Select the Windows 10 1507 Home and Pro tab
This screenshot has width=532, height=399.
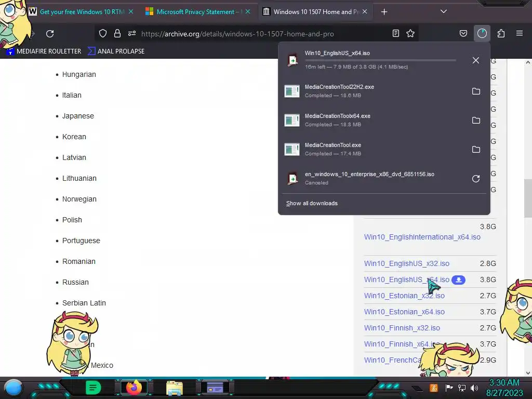316,11
